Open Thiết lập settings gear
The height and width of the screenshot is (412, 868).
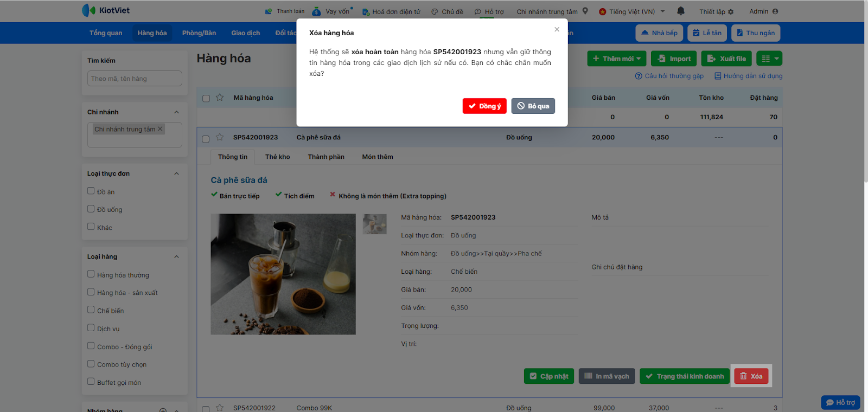716,11
